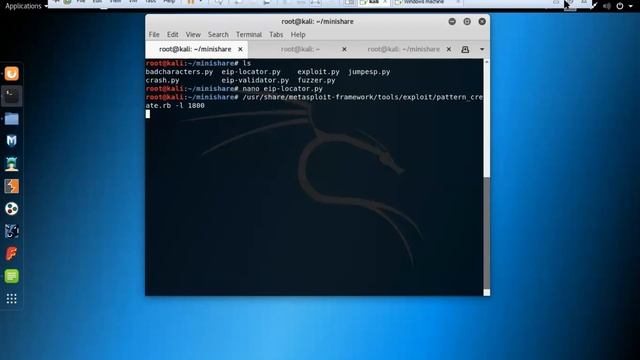Click the 'ls' command text

pos(247,63)
